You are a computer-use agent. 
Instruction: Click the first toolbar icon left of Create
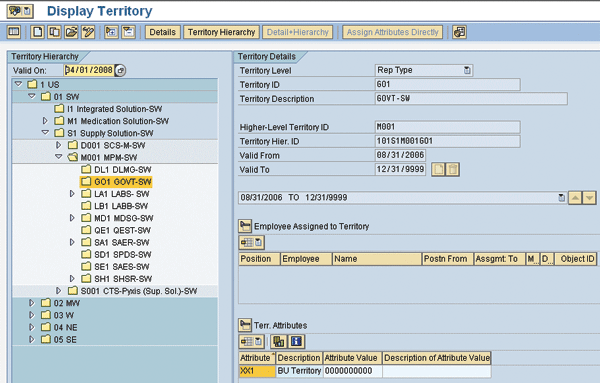14,32
